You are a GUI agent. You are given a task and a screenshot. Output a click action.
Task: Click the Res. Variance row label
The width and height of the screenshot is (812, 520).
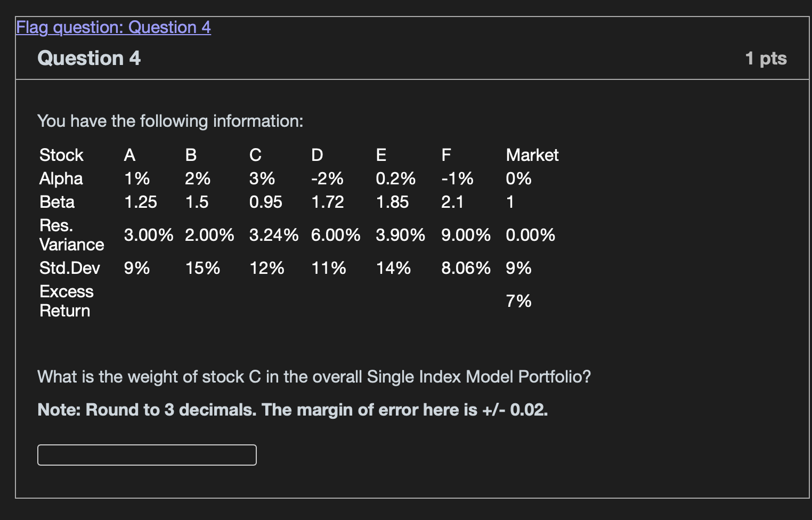(71, 235)
